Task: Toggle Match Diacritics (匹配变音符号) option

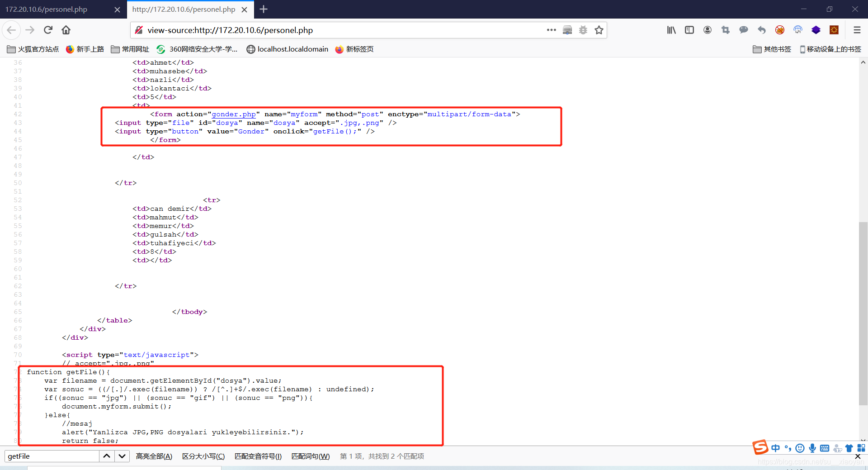Action: click(258, 456)
